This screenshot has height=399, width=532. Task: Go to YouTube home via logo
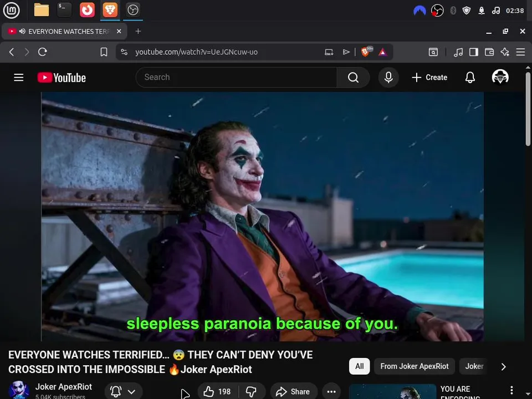[62, 78]
